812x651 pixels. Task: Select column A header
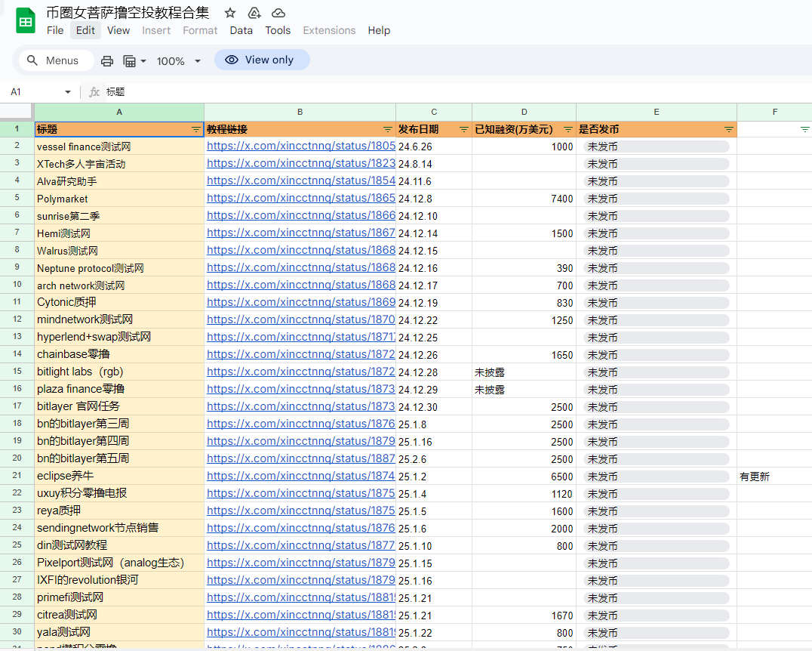(119, 112)
